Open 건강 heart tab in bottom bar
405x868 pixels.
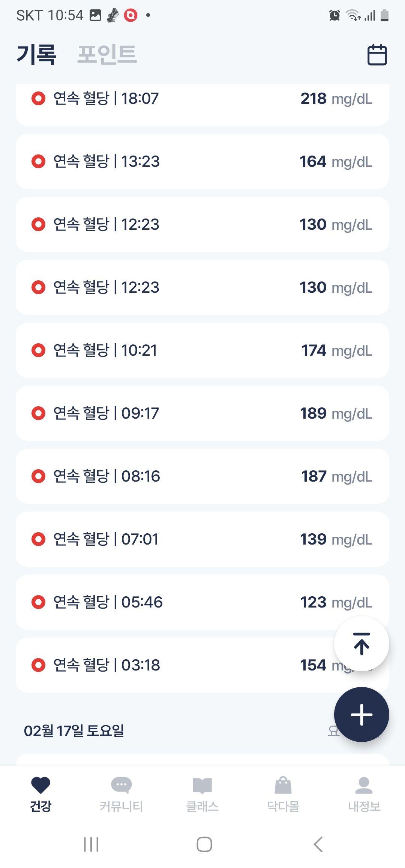pos(40,794)
